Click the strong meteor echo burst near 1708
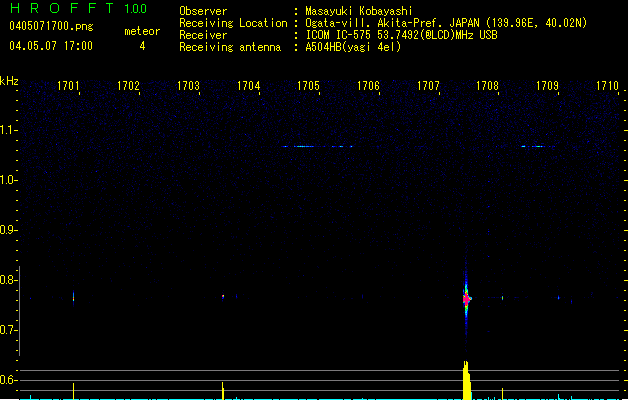The height and width of the screenshot is (400, 629). pyautogui.click(x=466, y=298)
